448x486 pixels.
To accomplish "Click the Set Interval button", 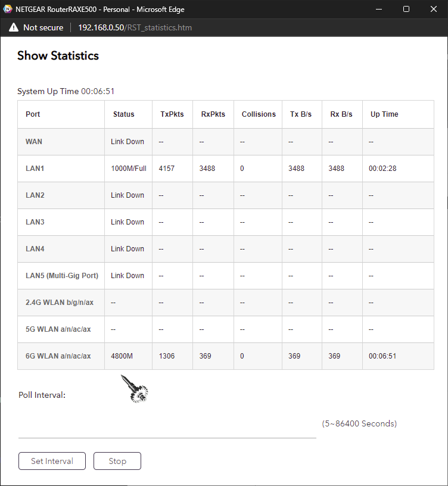I will coord(52,461).
